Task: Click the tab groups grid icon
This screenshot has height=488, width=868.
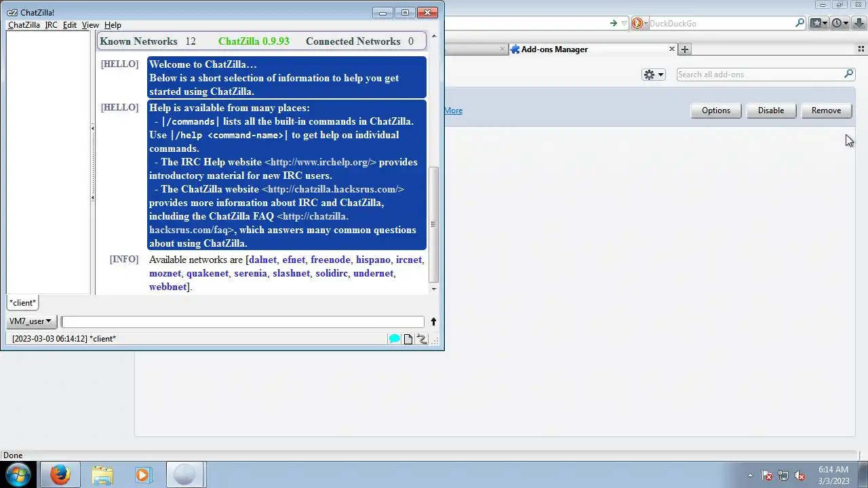Action: (x=861, y=49)
